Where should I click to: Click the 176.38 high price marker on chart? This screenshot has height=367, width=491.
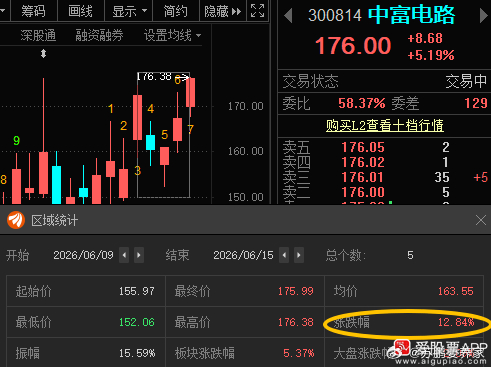click(x=155, y=77)
